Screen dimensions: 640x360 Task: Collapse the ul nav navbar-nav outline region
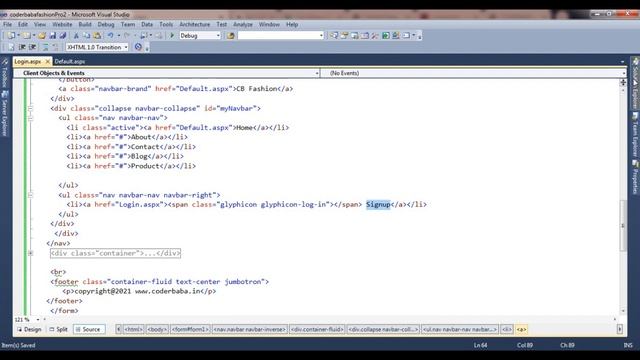(x=31, y=118)
